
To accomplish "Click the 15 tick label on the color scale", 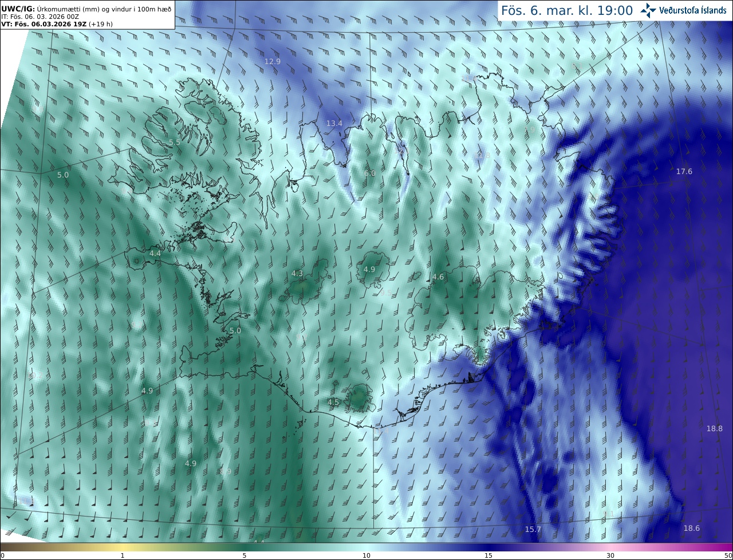I will [488, 555].
